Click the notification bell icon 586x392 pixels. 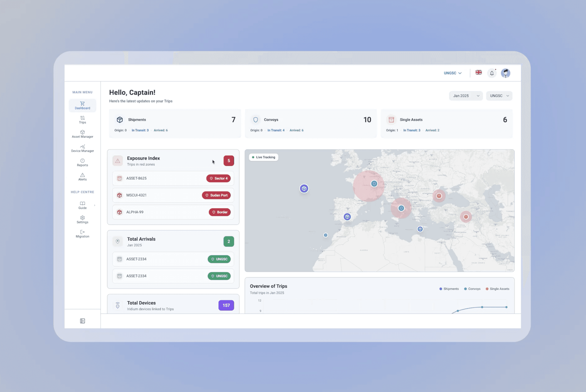(492, 73)
